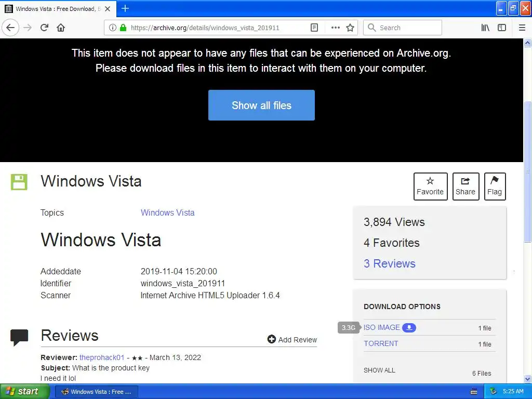Click Add Review plus link

(292, 340)
